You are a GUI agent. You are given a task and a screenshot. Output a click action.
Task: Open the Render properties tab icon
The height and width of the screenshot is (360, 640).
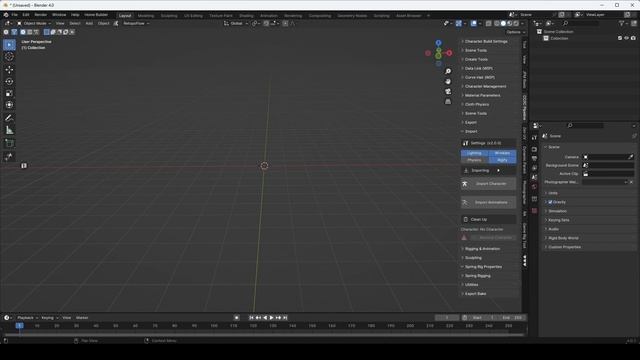click(534, 149)
